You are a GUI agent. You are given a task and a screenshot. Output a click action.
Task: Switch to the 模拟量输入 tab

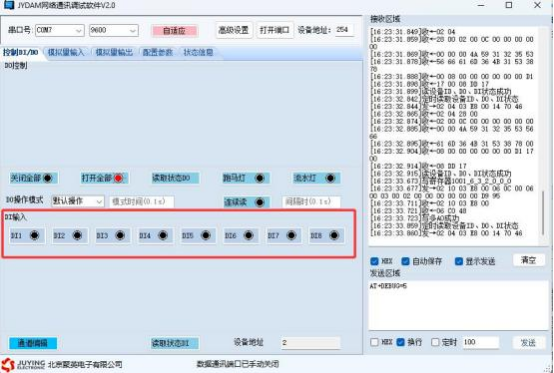pyautogui.click(x=66, y=53)
